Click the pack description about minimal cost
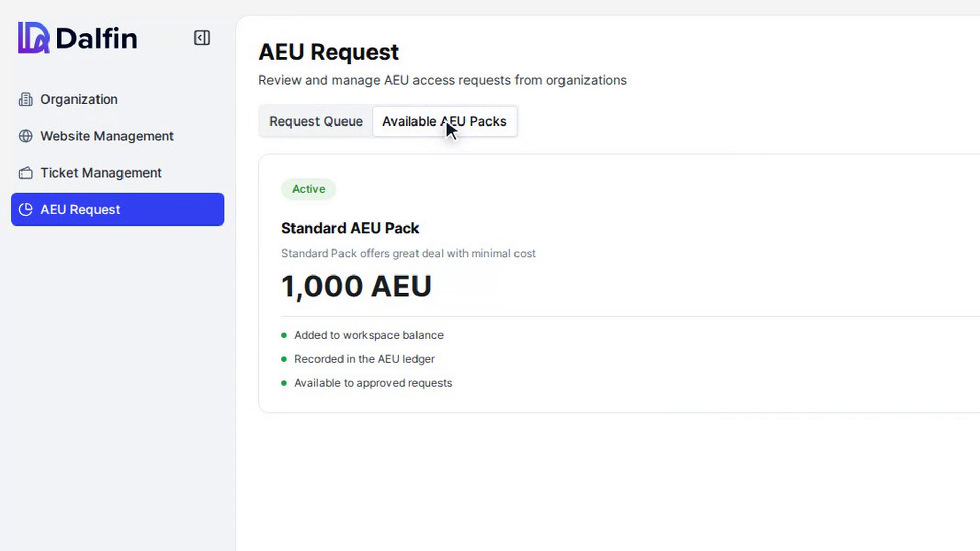980x551 pixels. 408,254
